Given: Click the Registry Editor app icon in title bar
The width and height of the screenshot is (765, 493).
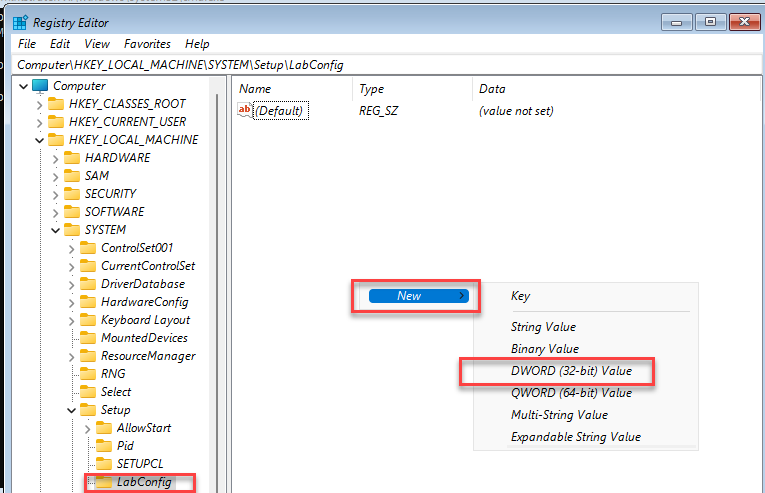Looking at the screenshot, I should click(20, 22).
